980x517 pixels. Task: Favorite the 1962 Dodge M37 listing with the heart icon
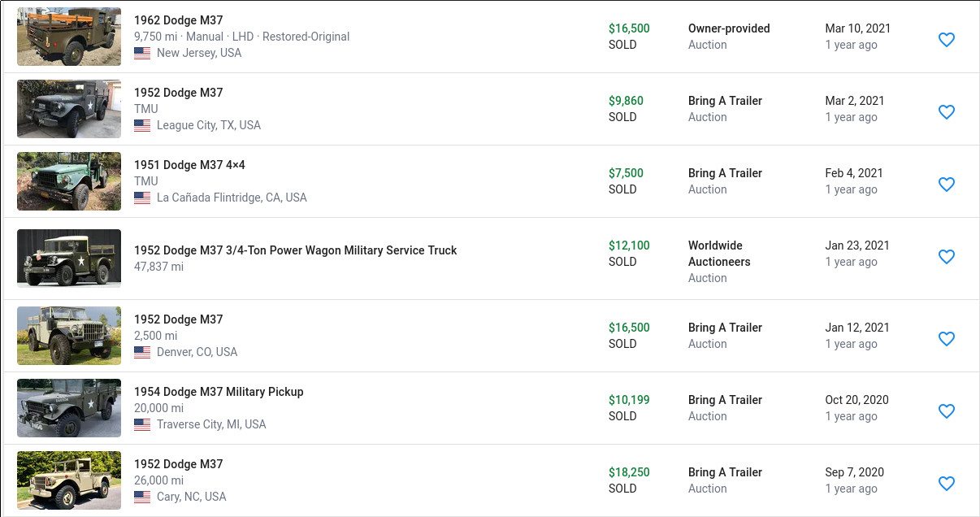946,40
